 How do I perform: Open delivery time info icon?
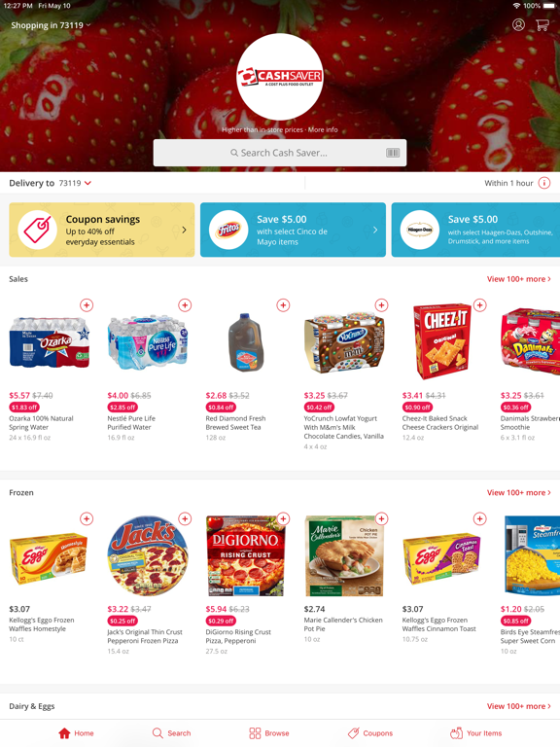pos(544,183)
